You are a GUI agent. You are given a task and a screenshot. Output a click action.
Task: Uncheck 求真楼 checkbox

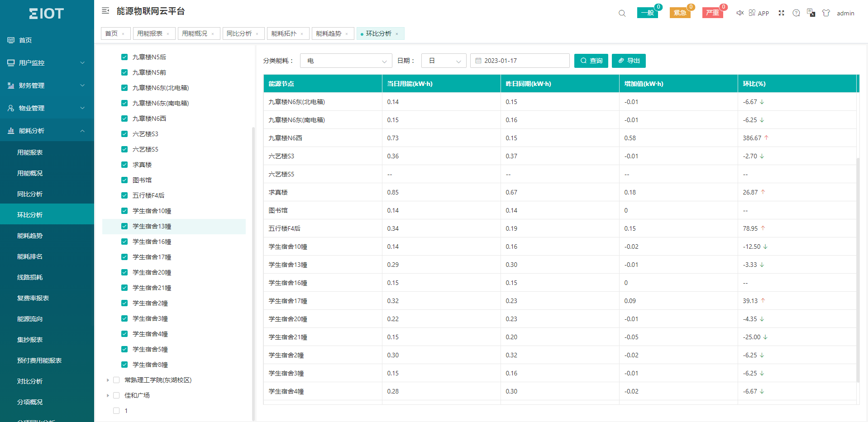point(124,165)
